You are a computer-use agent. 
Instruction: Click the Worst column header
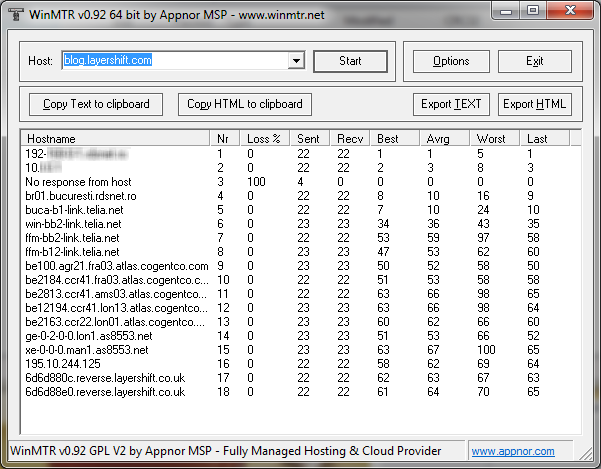coord(495,138)
